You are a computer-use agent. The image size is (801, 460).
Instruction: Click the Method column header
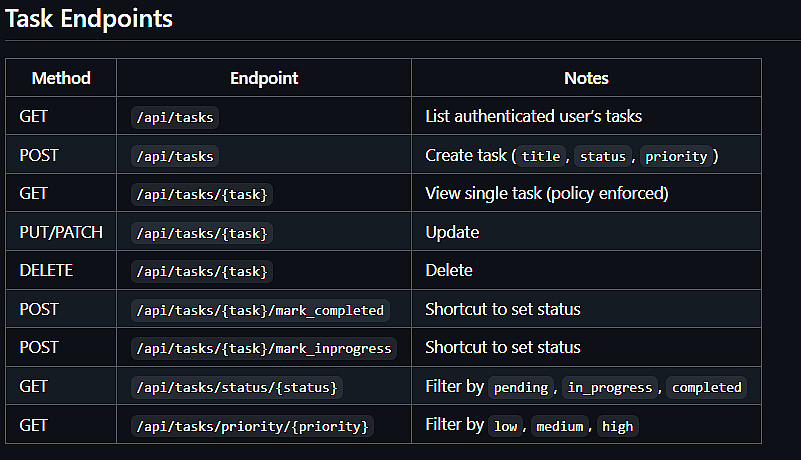pos(61,78)
